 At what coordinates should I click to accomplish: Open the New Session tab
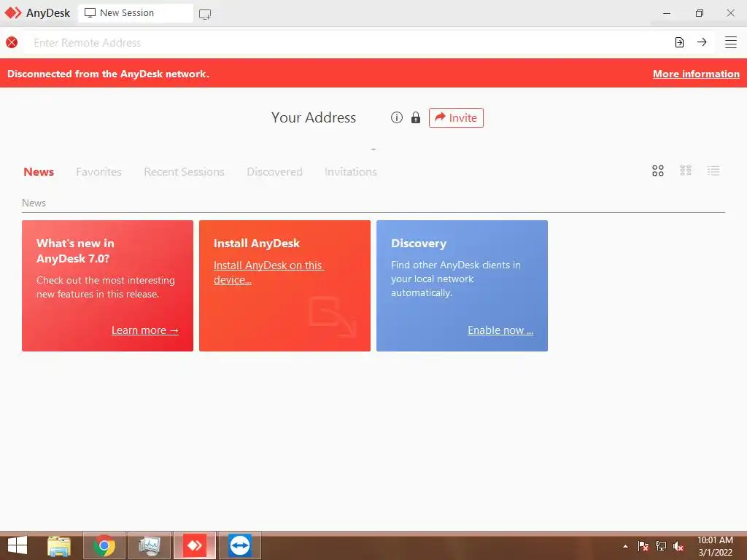point(136,13)
